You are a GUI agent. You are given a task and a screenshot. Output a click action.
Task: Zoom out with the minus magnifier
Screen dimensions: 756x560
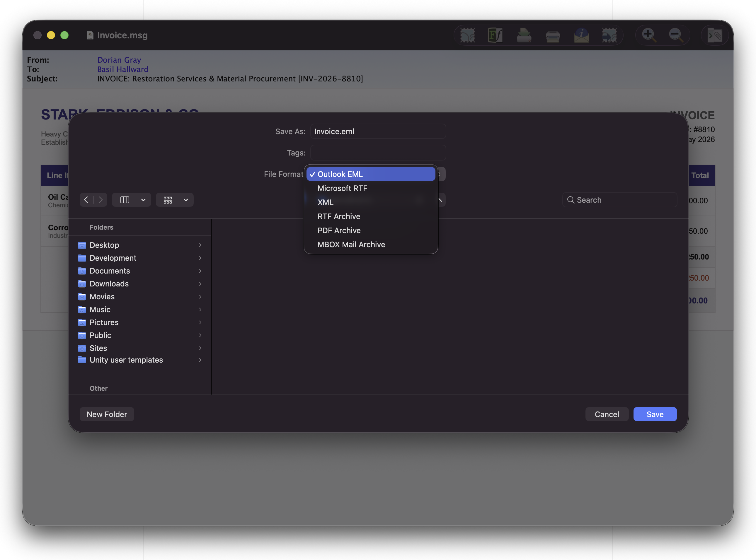(676, 35)
